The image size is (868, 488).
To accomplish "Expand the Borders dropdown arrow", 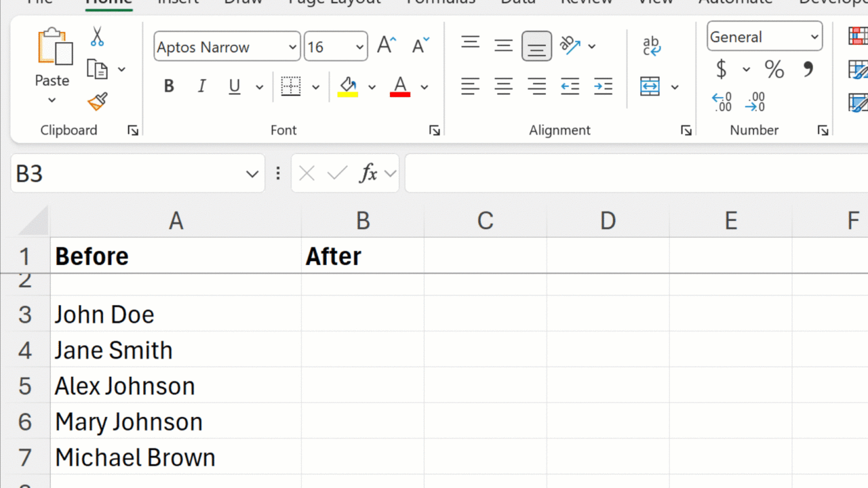I will tap(315, 87).
